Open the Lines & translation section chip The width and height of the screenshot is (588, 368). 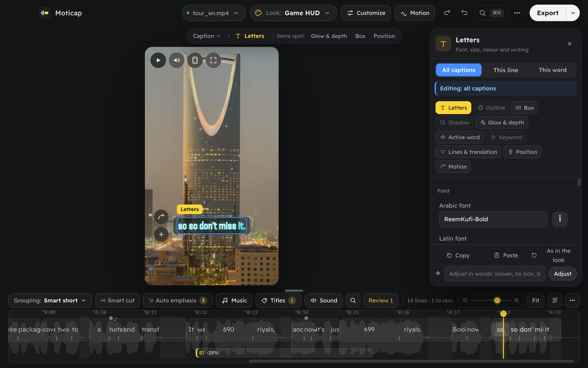pos(468,152)
